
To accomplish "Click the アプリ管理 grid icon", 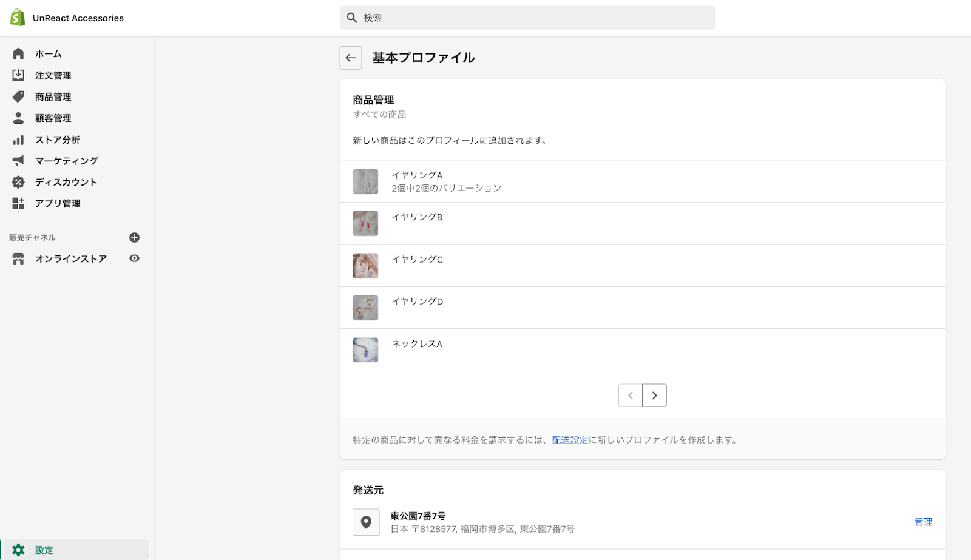I will [18, 203].
